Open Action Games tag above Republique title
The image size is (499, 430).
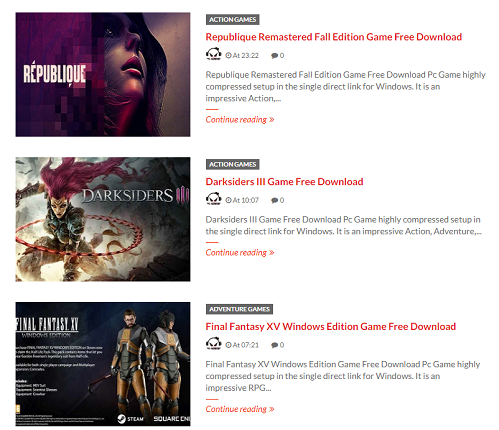coord(233,20)
